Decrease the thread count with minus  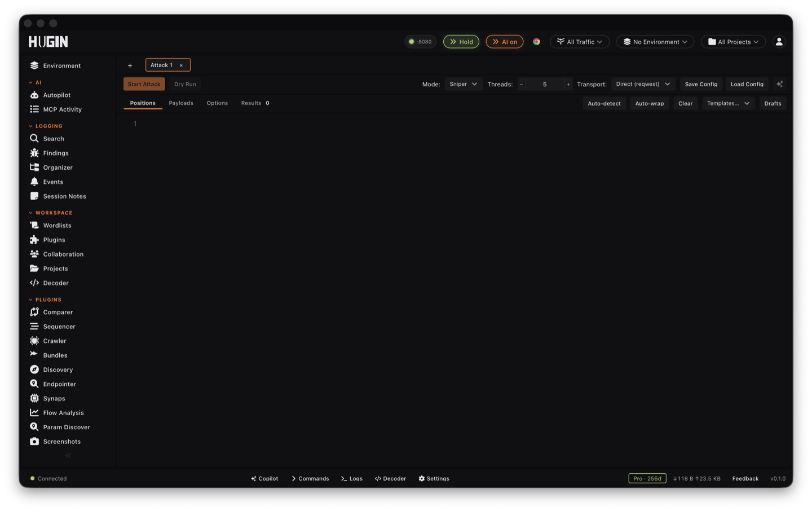[x=522, y=84]
